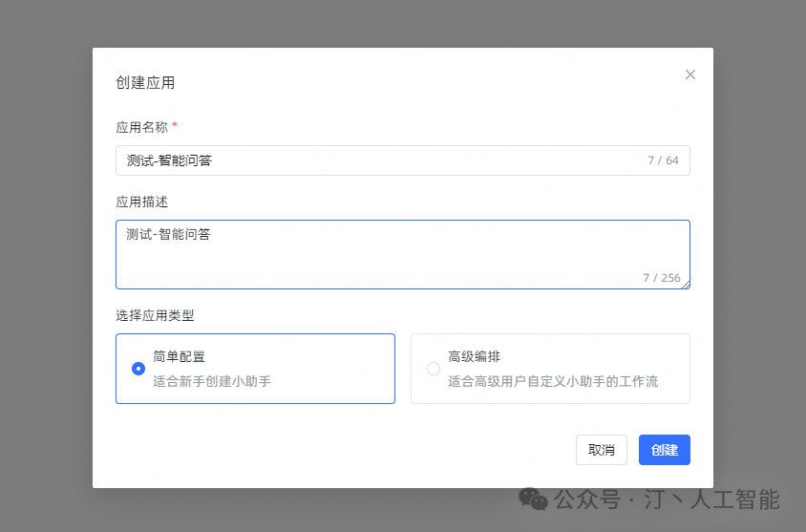Click the 高级编排 option title text
Viewport: 806px width, 532px height.
tap(475, 357)
